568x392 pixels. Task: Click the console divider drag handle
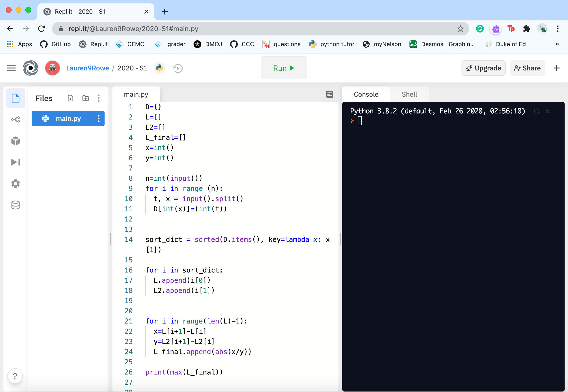(x=340, y=239)
